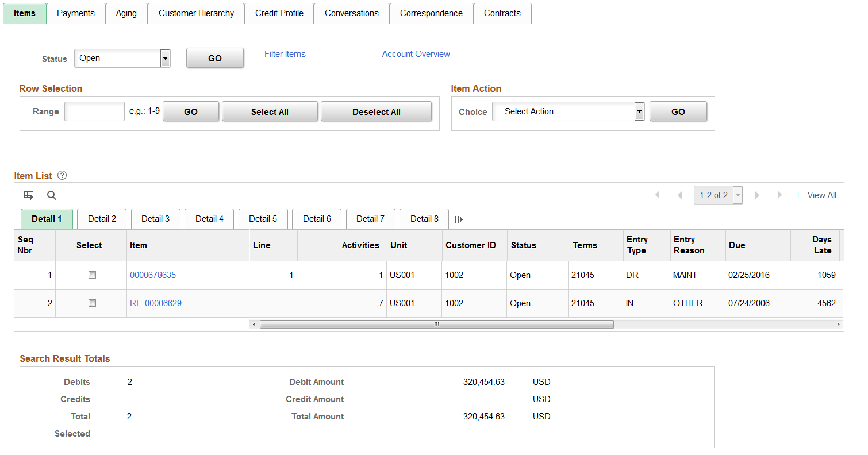Image resolution: width=868 pixels, height=455 pixels.
Task: Open the Status dropdown showing Open
Action: pos(122,58)
